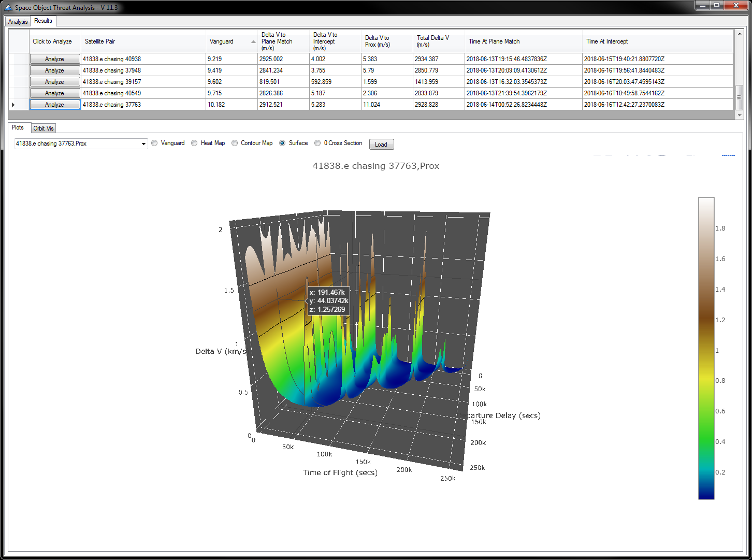Click the Space Object Threat Analysis title icon

(x=8, y=8)
